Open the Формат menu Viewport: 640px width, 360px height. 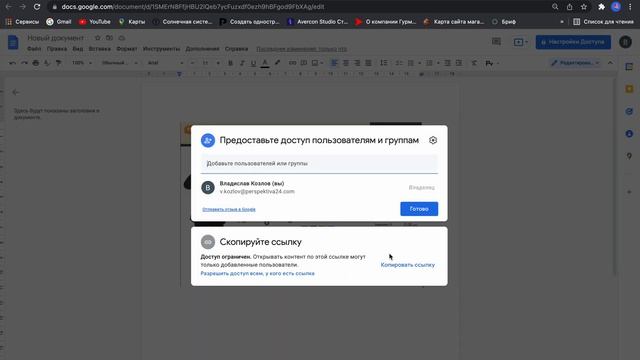[127, 49]
